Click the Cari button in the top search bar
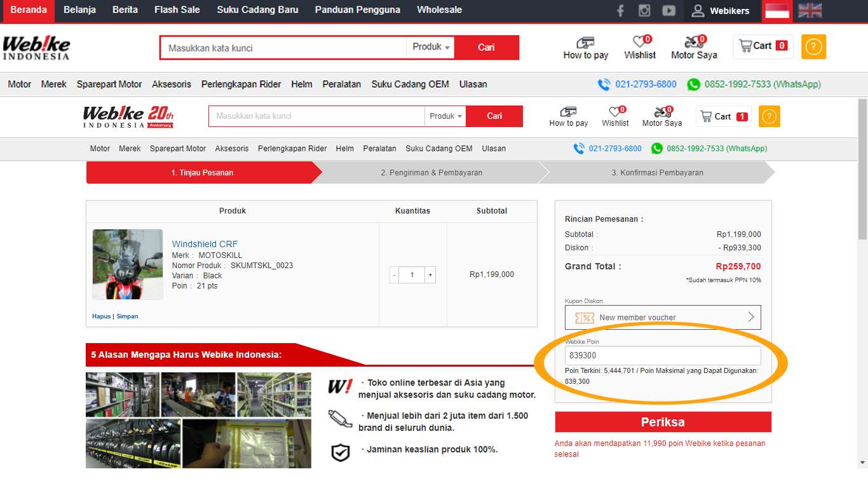The image size is (868, 488). 487,47
